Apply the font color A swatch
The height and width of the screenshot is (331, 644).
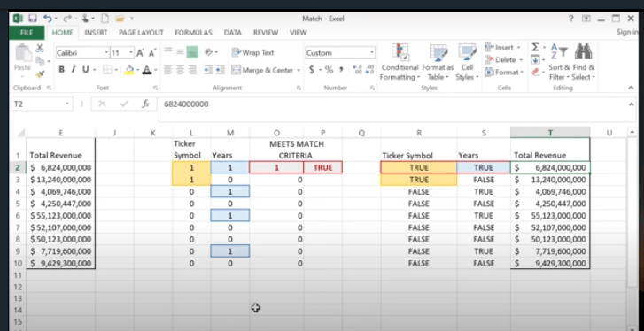[x=147, y=70]
